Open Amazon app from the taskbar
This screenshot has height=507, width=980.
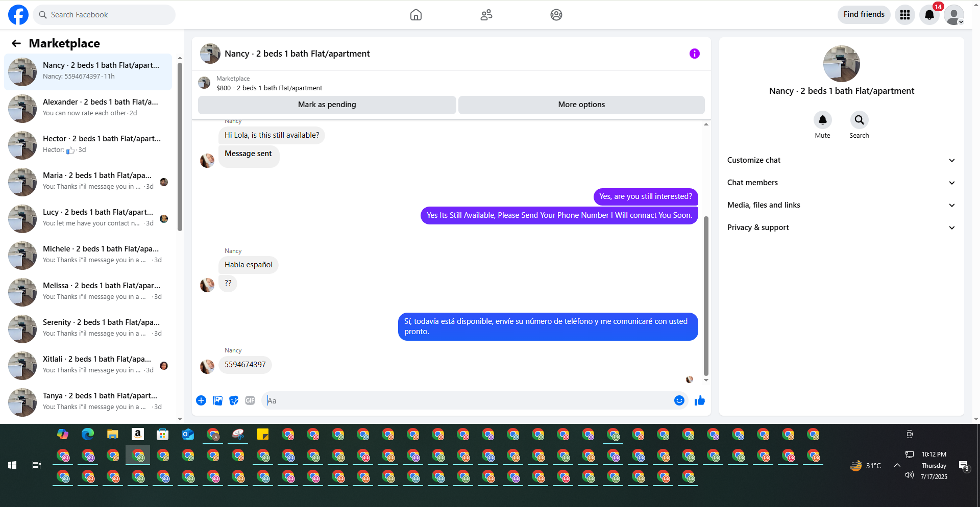tap(137, 435)
